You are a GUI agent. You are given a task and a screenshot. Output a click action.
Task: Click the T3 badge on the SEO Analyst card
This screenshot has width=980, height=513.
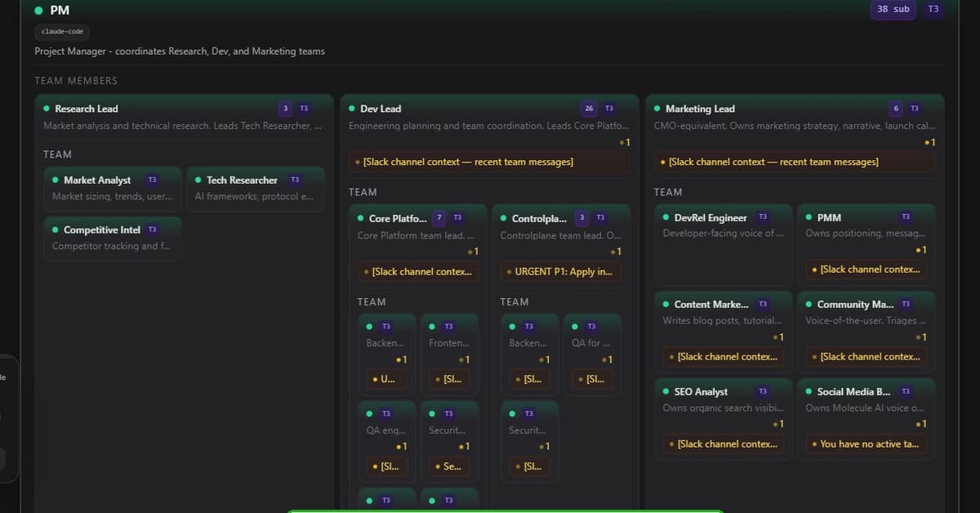(x=762, y=391)
